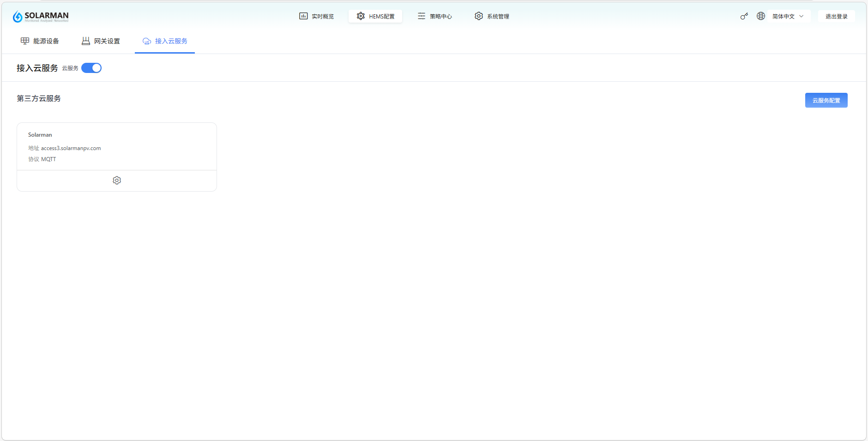Expand the 简体中文 language dropdown
The image size is (868, 441).
click(x=788, y=16)
